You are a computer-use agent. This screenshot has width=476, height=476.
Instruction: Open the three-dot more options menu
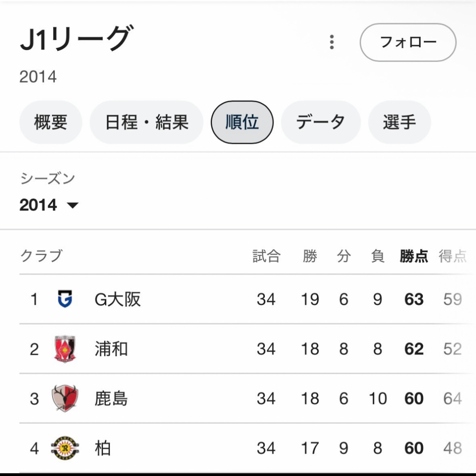pyautogui.click(x=332, y=42)
